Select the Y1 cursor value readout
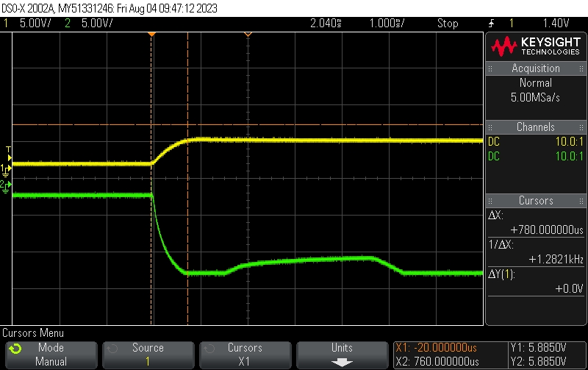 click(x=537, y=348)
